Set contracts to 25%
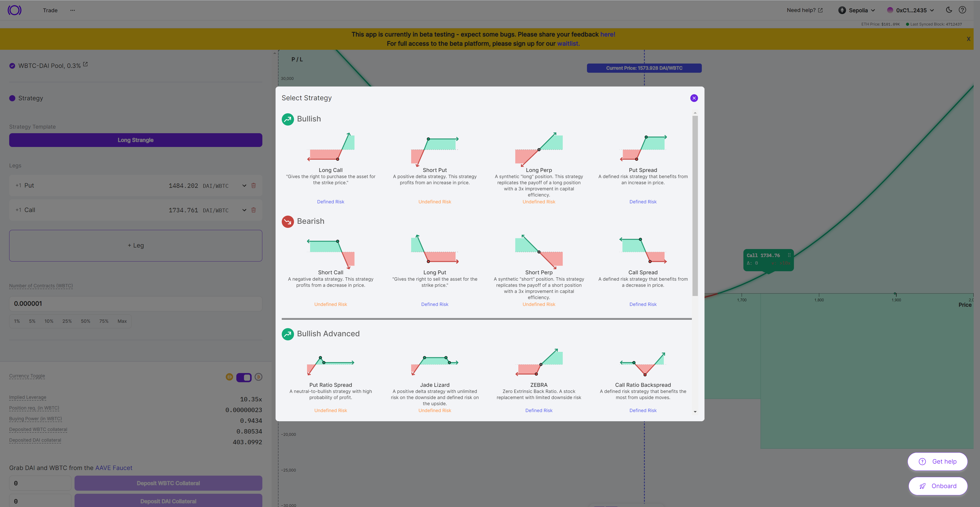Image resolution: width=980 pixels, height=507 pixels. click(x=67, y=321)
